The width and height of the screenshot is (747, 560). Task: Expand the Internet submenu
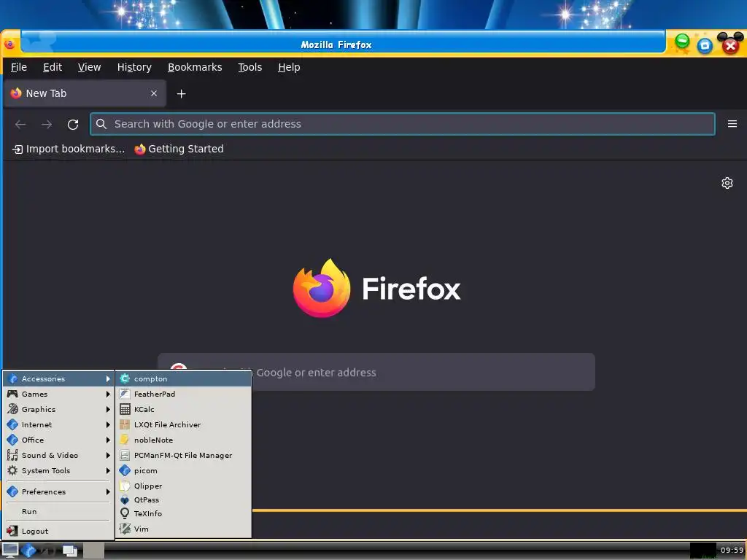click(58, 424)
